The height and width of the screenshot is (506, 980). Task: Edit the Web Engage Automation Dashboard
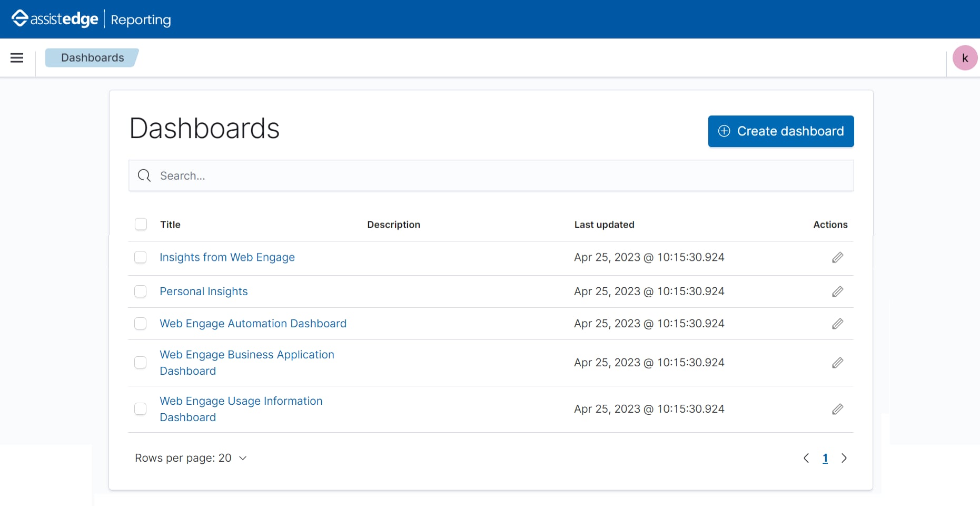point(837,324)
